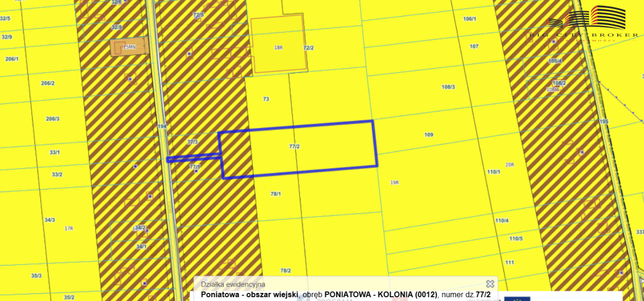
Task: Click the 17R zoning label
Action: (x=69, y=228)
